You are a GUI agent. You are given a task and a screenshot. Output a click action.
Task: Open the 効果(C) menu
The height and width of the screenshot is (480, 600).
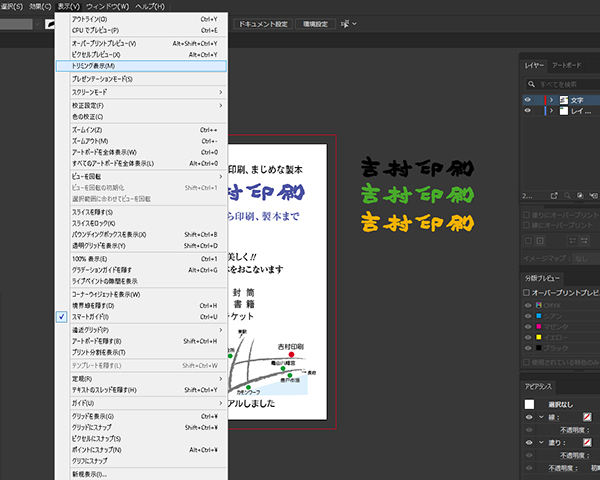tap(40, 7)
